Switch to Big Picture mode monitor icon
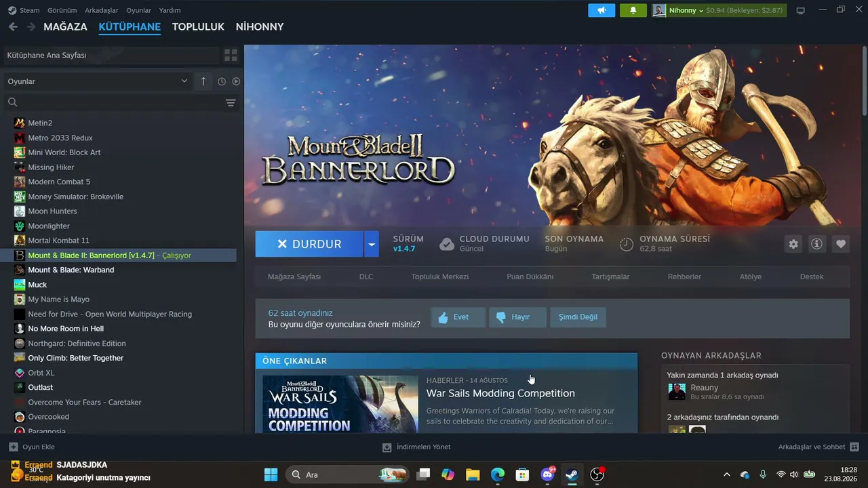The width and height of the screenshot is (868, 488). [800, 10]
